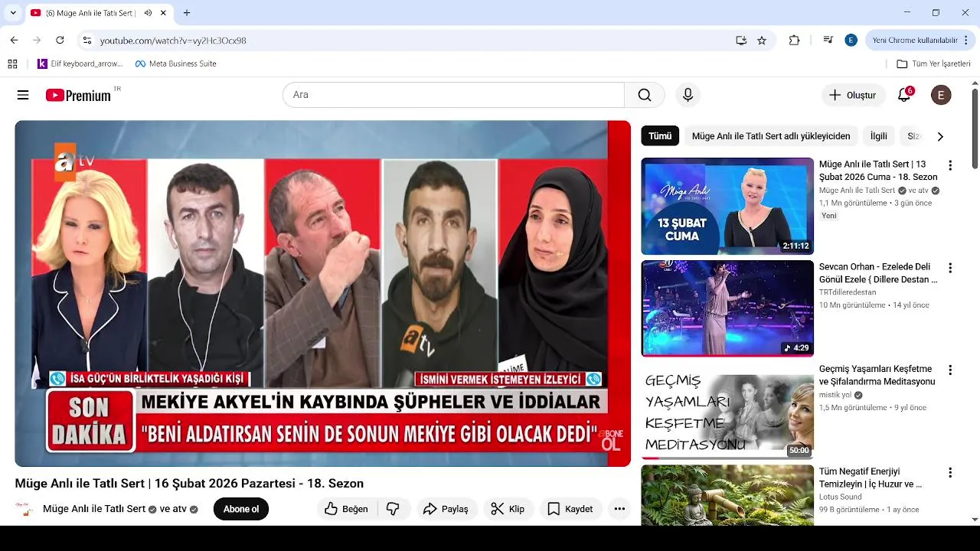Open account avatar E in YouTube header
Viewport: 980px width, 551px height.
pyautogui.click(x=941, y=95)
